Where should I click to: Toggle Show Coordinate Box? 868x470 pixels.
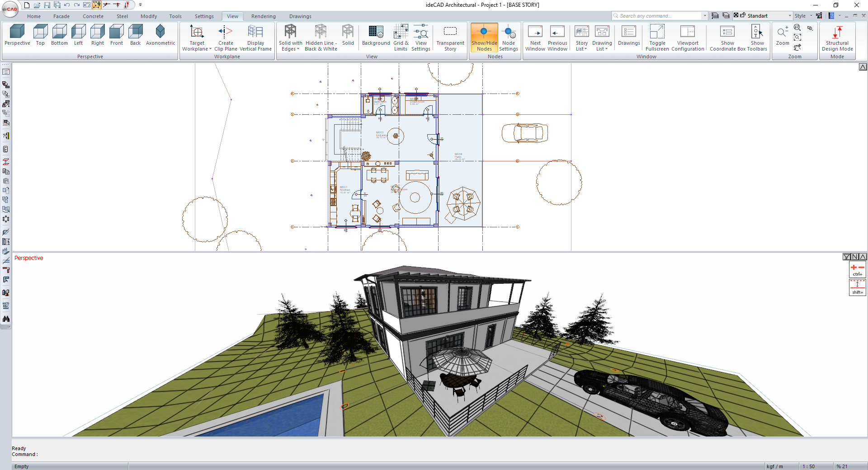click(727, 38)
